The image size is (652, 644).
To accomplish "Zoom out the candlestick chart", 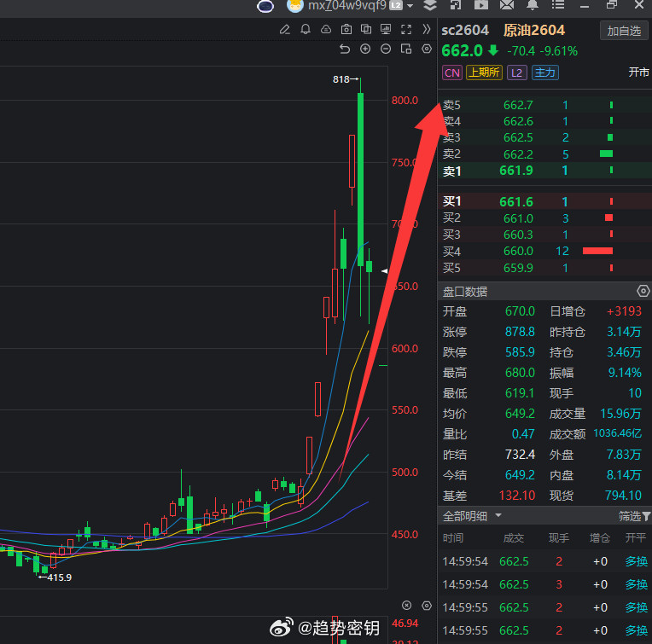I will [386, 49].
